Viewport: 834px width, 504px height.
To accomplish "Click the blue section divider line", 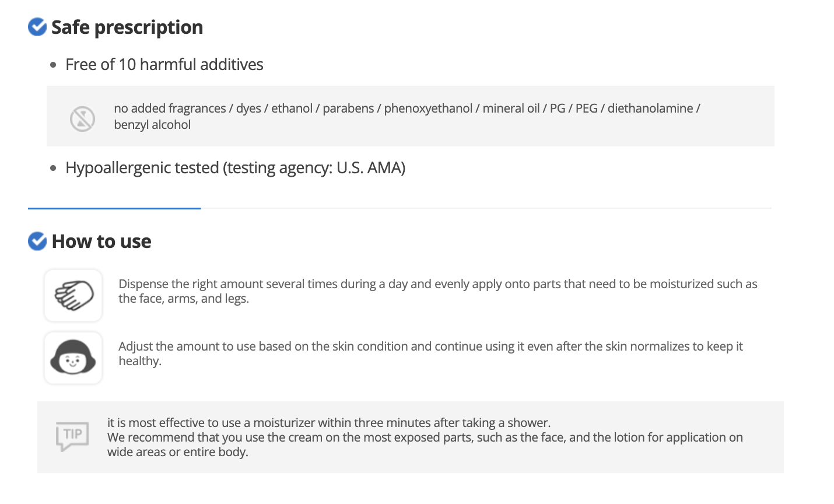I will 114,208.
